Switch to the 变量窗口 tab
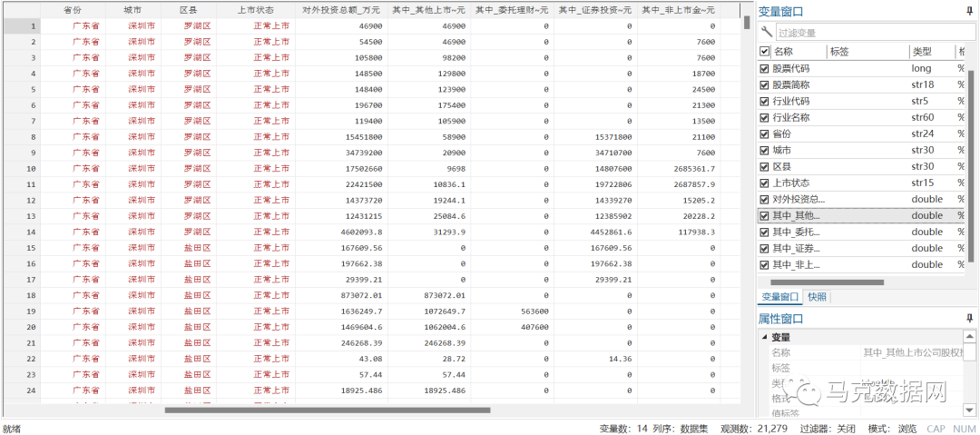The height and width of the screenshot is (435, 980). tap(780, 296)
